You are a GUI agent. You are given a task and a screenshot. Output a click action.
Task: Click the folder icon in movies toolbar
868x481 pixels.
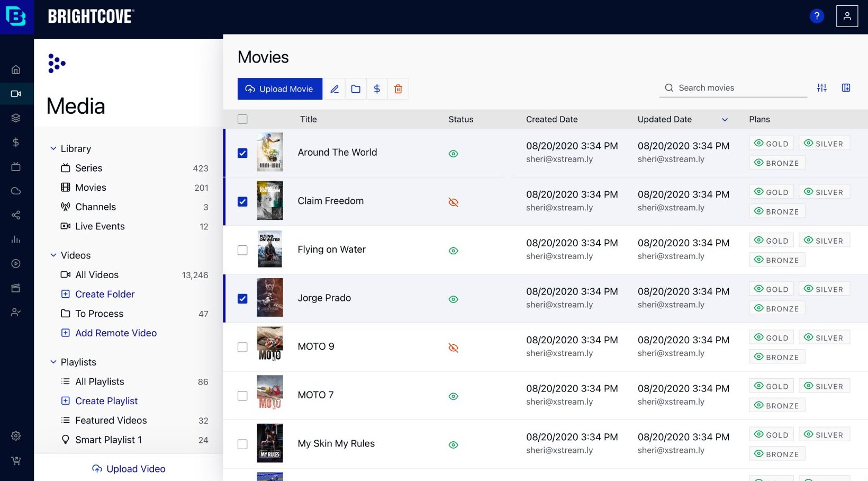tap(356, 89)
